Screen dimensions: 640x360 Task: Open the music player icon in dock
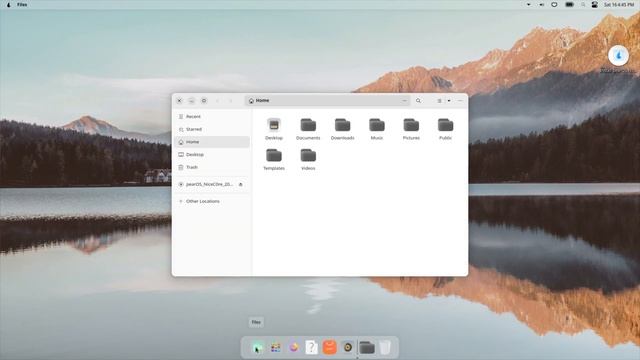(348, 347)
